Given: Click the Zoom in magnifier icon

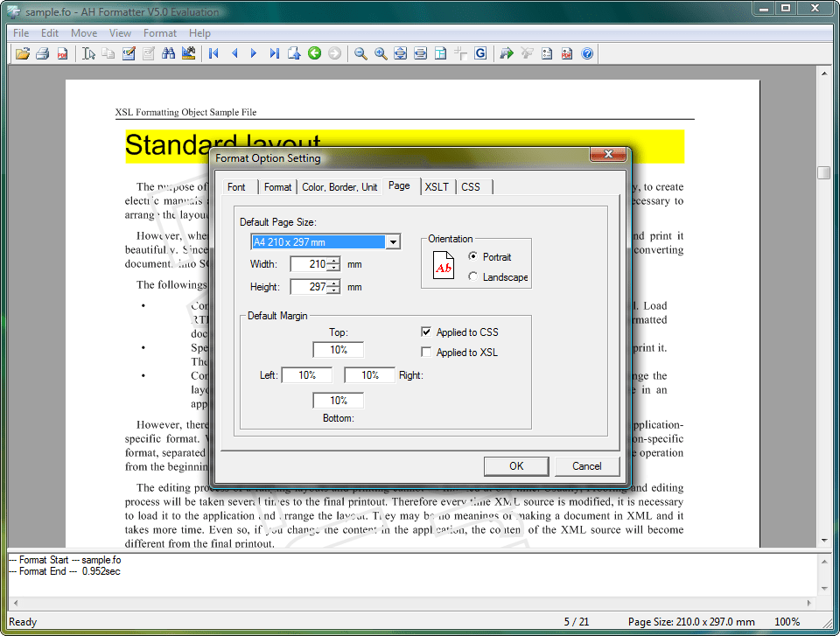Looking at the screenshot, I should (x=381, y=54).
